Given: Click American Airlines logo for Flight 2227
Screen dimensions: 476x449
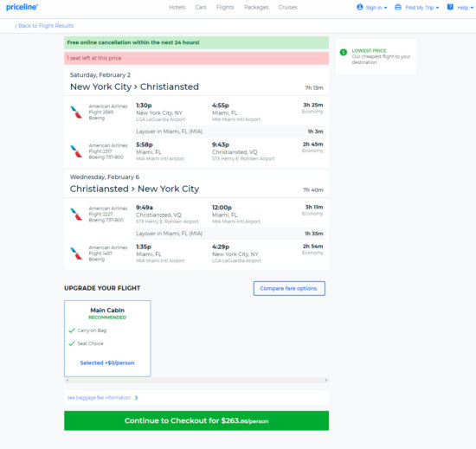Looking at the screenshot, I should (x=76, y=214).
